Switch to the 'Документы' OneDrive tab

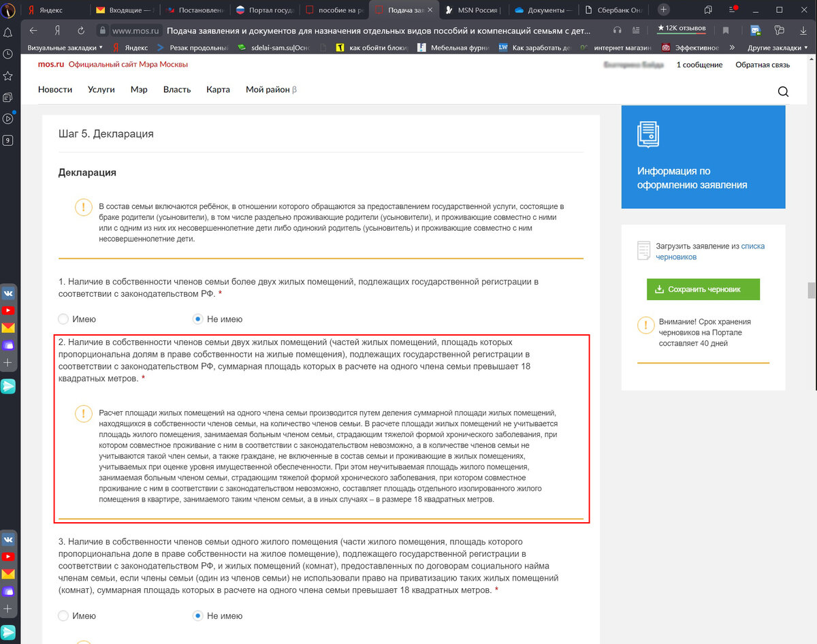click(543, 10)
